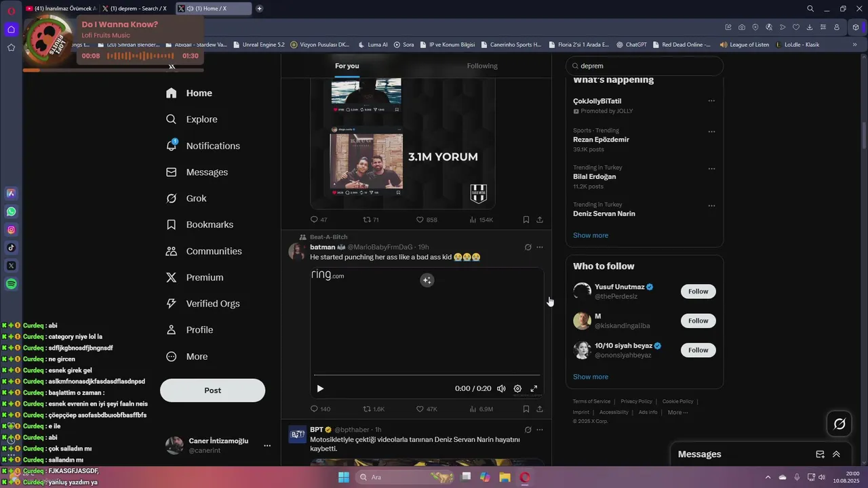Open more options on batman's post
Viewport: 868px width, 488px height.
tap(540, 247)
